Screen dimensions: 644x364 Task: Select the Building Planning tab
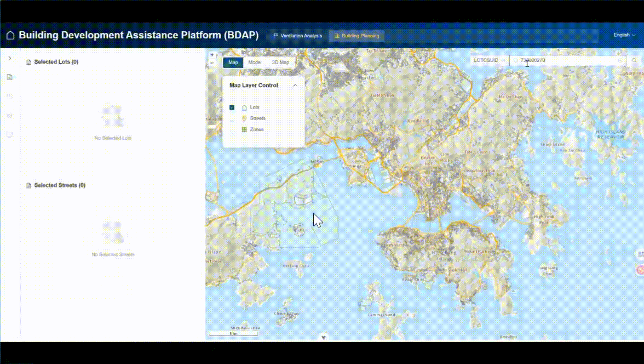pos(356,36)
